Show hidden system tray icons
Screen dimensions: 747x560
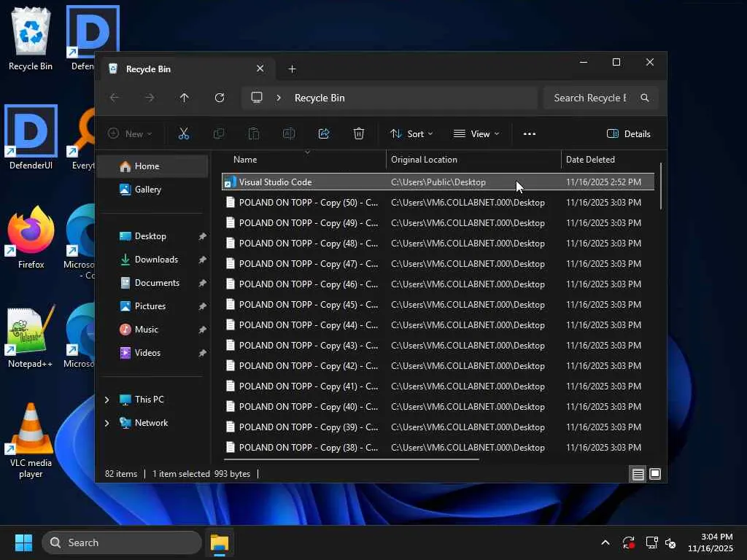click(x=605, y=542)
